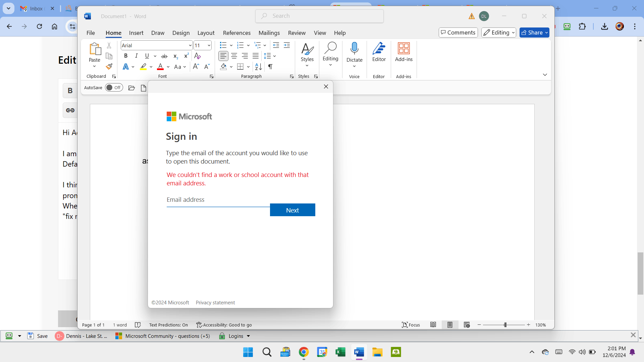Image resolution: width=644 pixels, height=362 pixels.
Task: Open the Format Painter tool
Action: (109, 66)
